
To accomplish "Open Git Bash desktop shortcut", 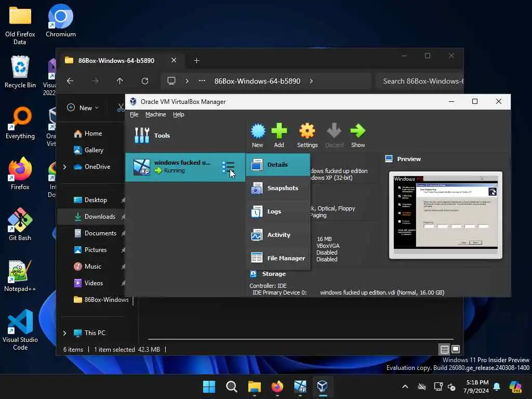I will (20, 224).
